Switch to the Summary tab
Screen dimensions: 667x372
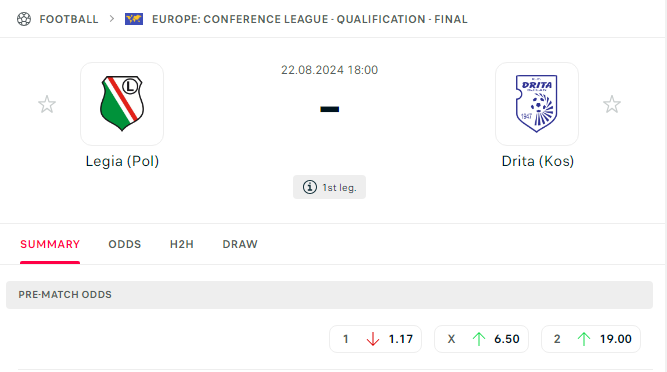coord(50,244)
